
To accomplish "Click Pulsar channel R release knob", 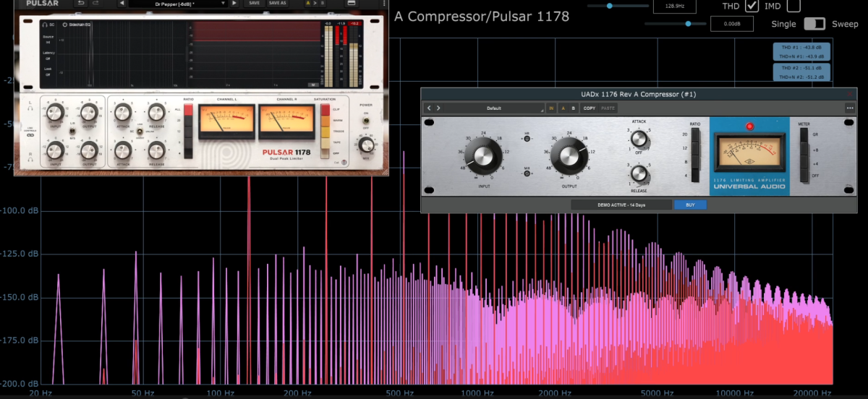I will [156, 150].
